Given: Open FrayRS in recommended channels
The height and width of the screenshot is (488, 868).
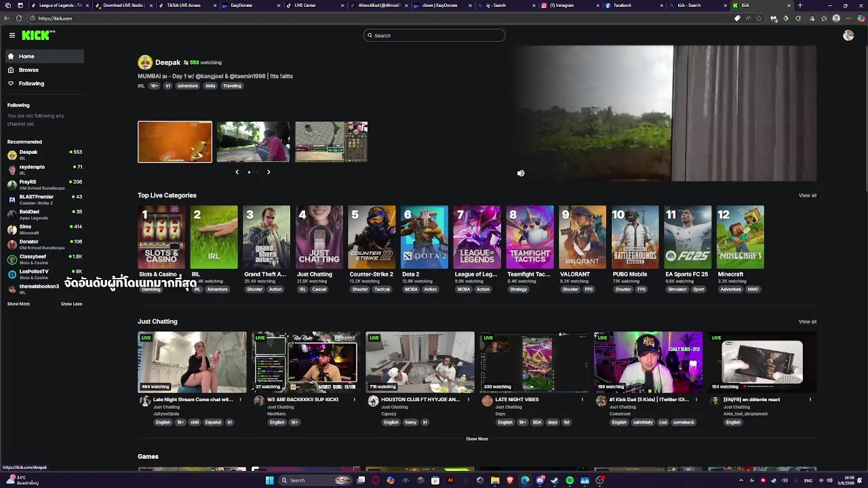Looking at the screenshot, I should (45, 184).
